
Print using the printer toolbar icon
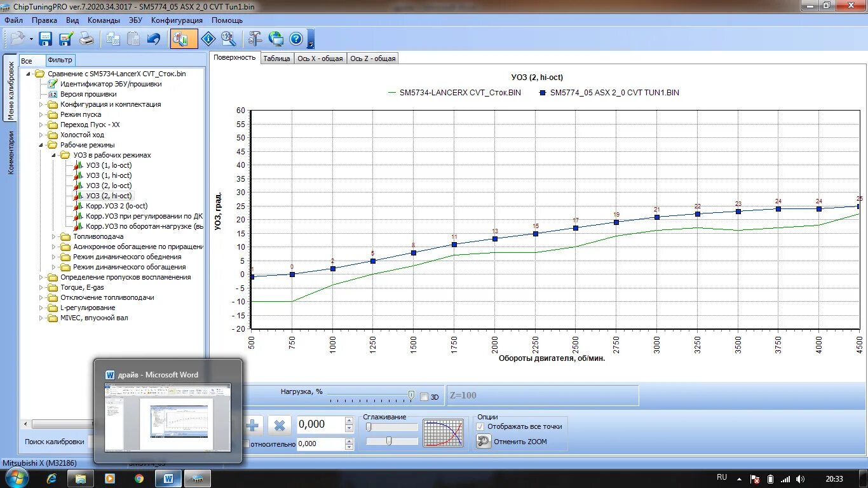coord(86,39)
